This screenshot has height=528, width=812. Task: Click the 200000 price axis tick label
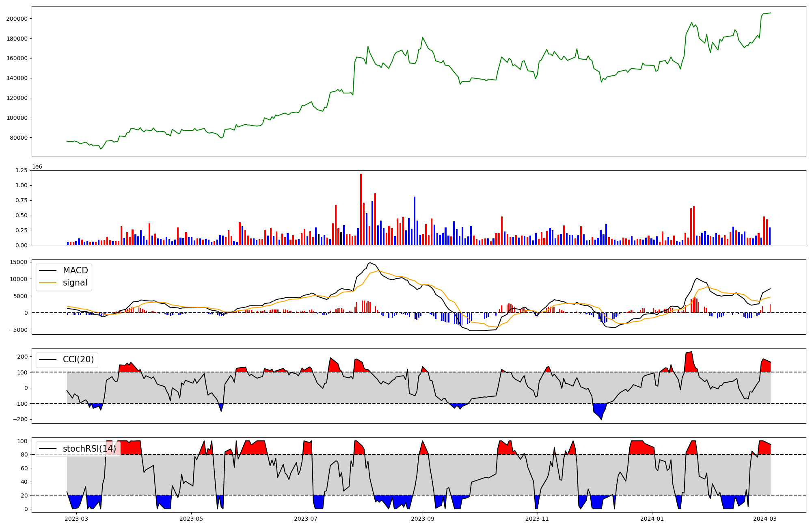(x=17, y=19)
